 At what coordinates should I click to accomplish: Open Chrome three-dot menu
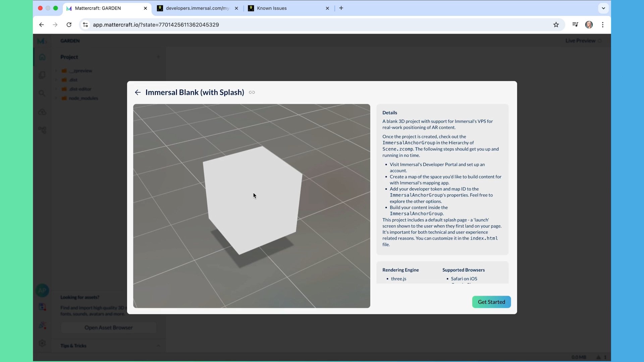coord(603,25)
